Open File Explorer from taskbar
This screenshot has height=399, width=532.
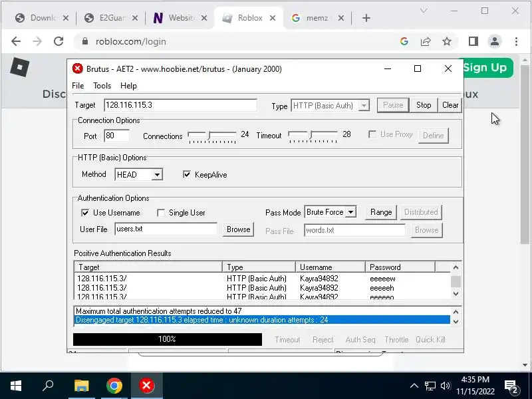pyautogui.click(x=81, y=386)
